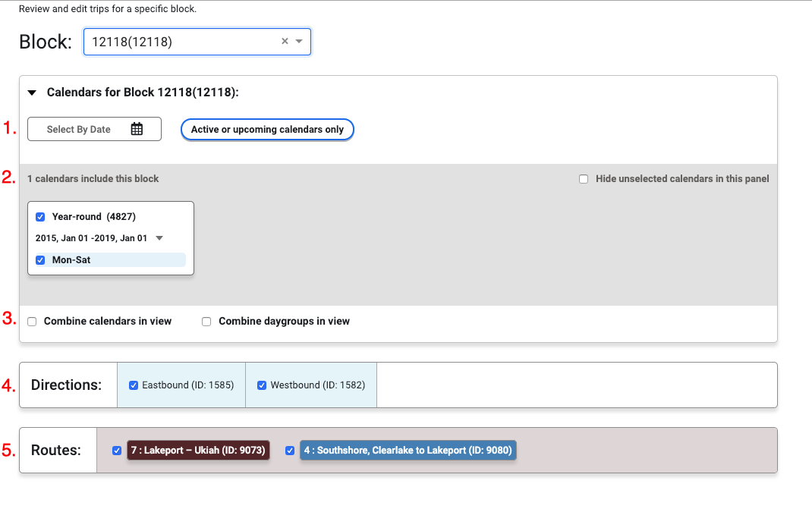Expand the 2015, Jan 01 - 2019 date range arrow
The width and height of the screenshot is (812, 509).
point(159,238)
